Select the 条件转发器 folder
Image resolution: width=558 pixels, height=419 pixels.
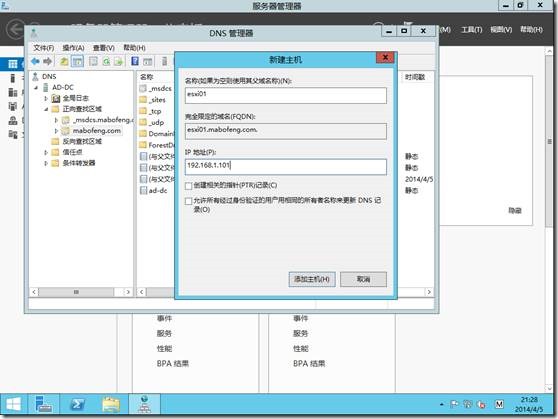point(79,163)
